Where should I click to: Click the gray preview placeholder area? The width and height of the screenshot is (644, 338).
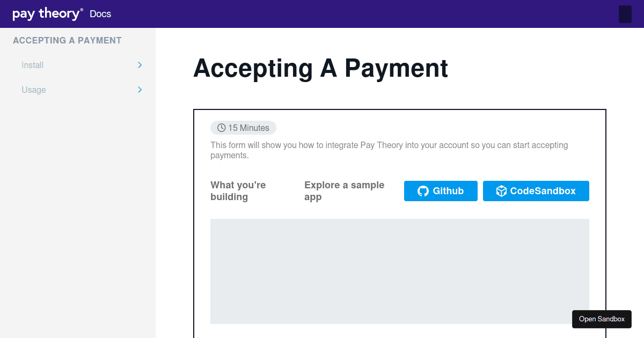coord(399,271)
